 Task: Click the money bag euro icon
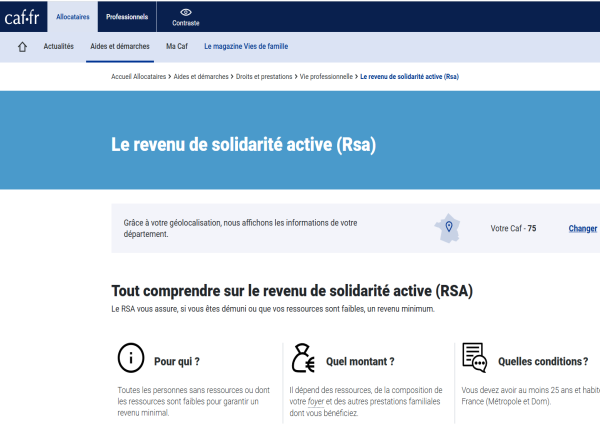303,358
